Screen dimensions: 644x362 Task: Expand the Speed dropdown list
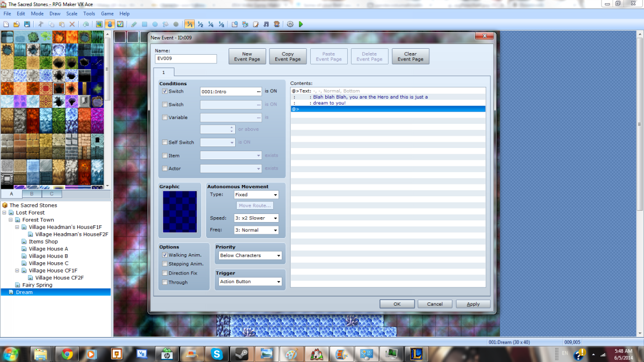coord(257,218)
